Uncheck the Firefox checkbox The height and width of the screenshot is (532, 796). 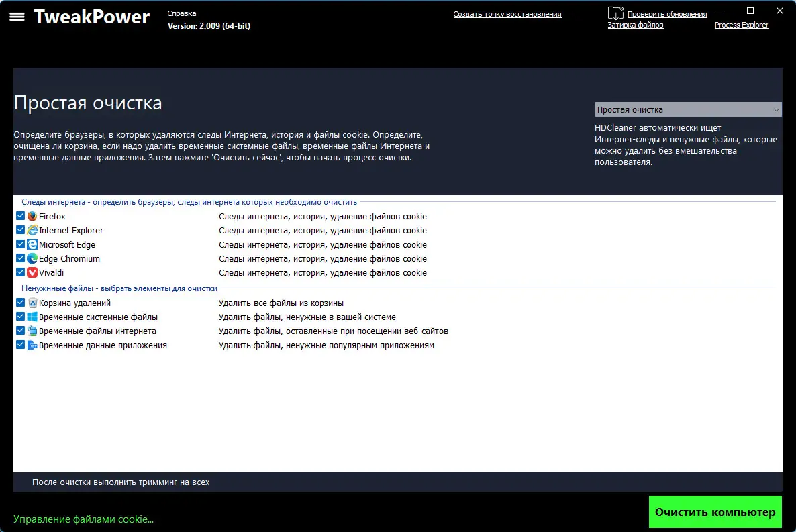[20, 216]
